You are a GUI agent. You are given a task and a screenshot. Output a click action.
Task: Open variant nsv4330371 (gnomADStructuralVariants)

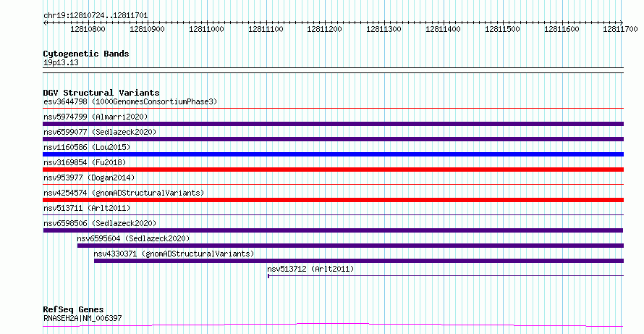pos(174,254)
